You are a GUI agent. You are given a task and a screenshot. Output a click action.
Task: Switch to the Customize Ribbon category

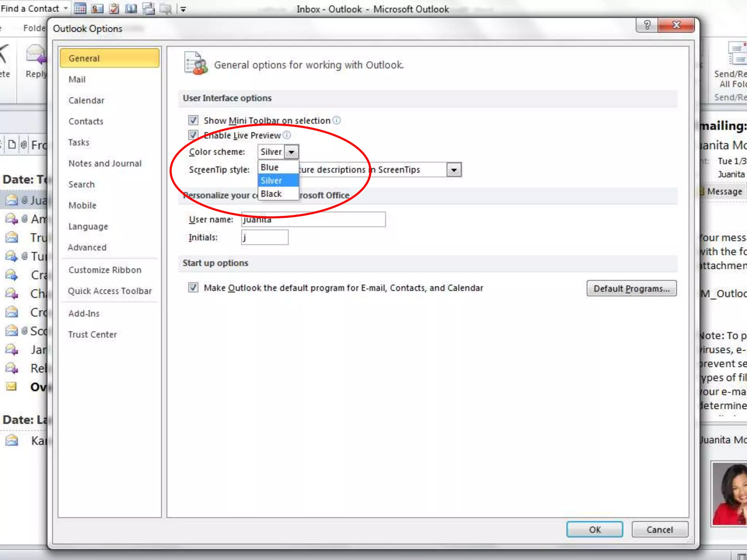105,270
